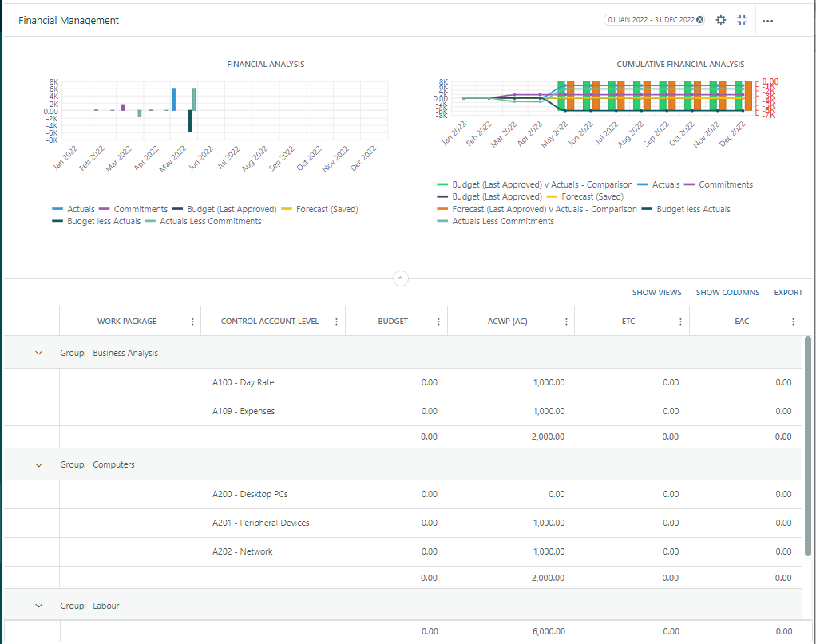Screen dimensions: 816x644
Task: Click the dark Budget less Actuals bar in May 2022
Action: coord(190,121)
